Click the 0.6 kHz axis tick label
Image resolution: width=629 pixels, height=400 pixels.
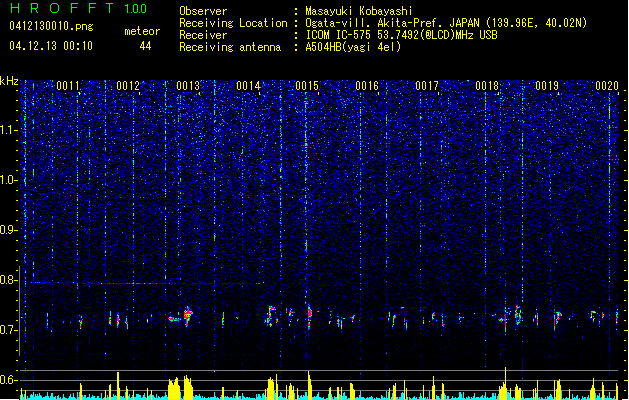point(9,380)
